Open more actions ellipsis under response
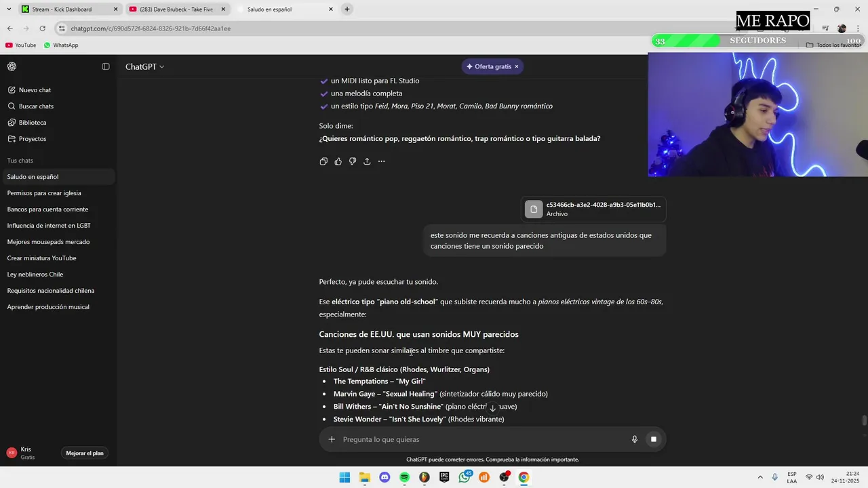Viewport: 868px width, 488px height. (x=381, y=161)
